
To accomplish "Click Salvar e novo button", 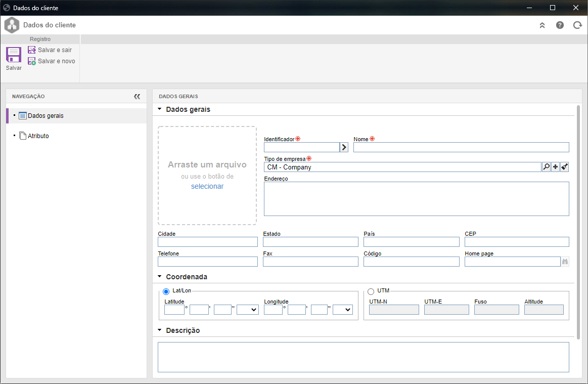I will tap(52, 61).
